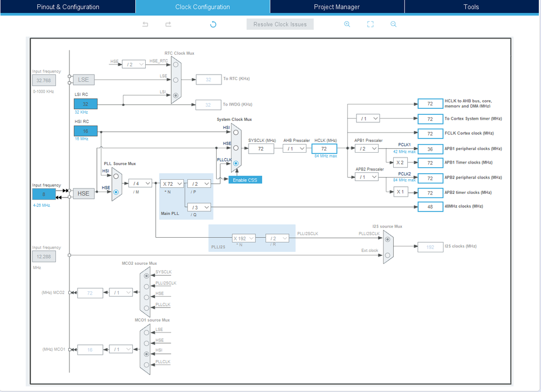Open the PLLI2S X 192 multiplier dropdown
This screenshot has width=541, height=392.
click(x=244, y=238)
